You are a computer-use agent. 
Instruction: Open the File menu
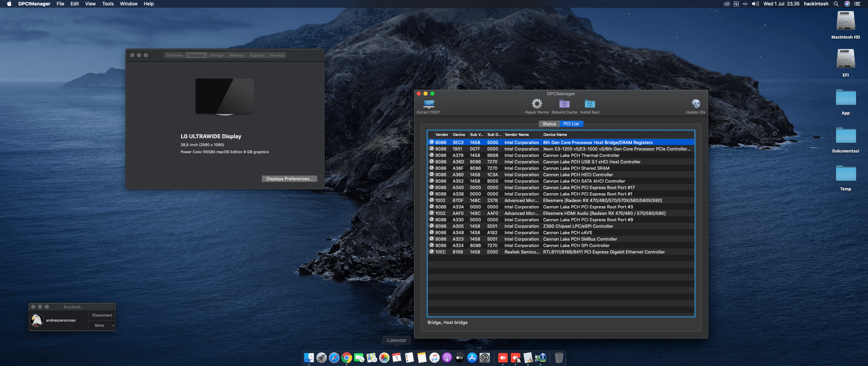(x=60, y=4)
